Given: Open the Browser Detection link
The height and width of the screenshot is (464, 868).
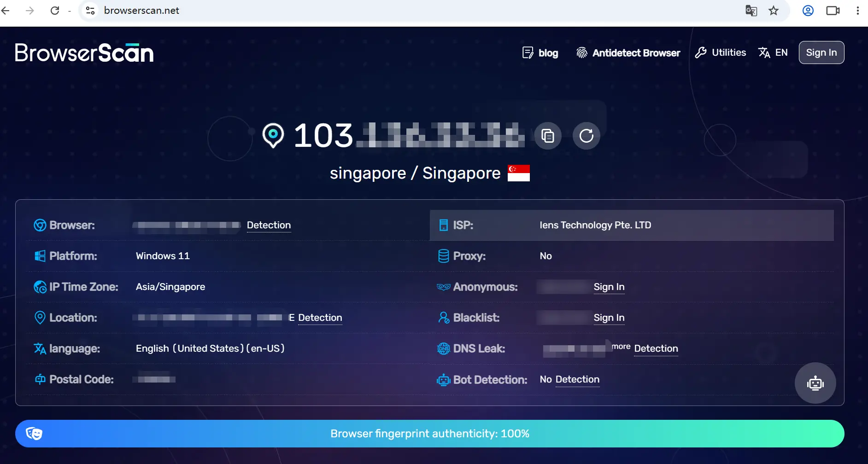Looking at the screenshot, I should (x=269, y=225).
